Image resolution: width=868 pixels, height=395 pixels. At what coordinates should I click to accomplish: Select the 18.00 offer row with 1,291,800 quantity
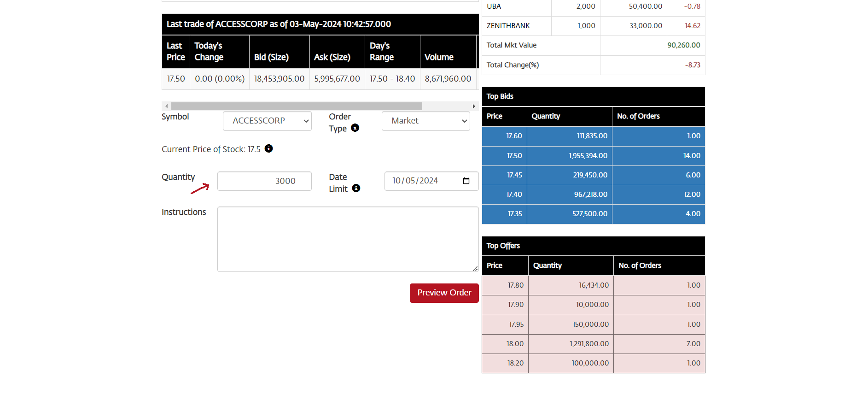pos(593,344)
